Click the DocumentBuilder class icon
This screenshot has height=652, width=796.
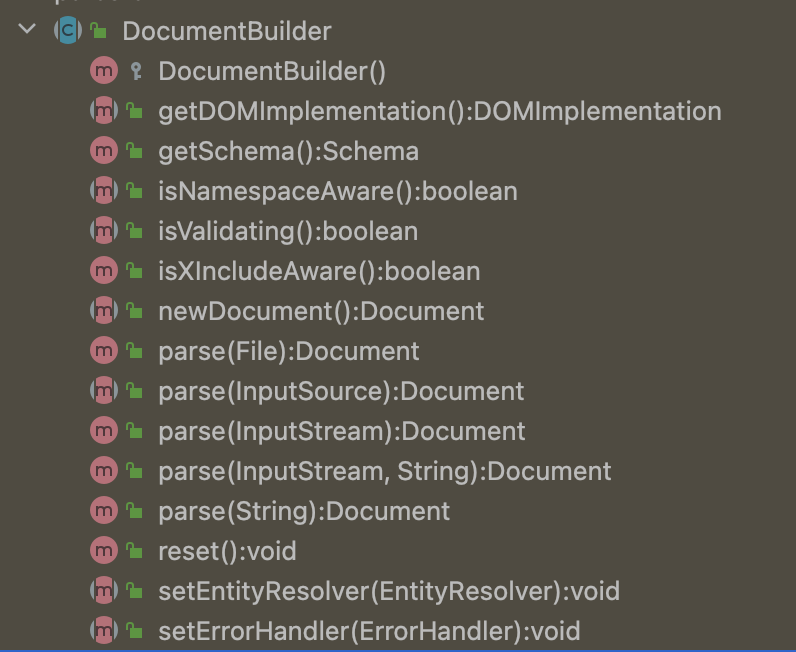[x=68, y=30]
